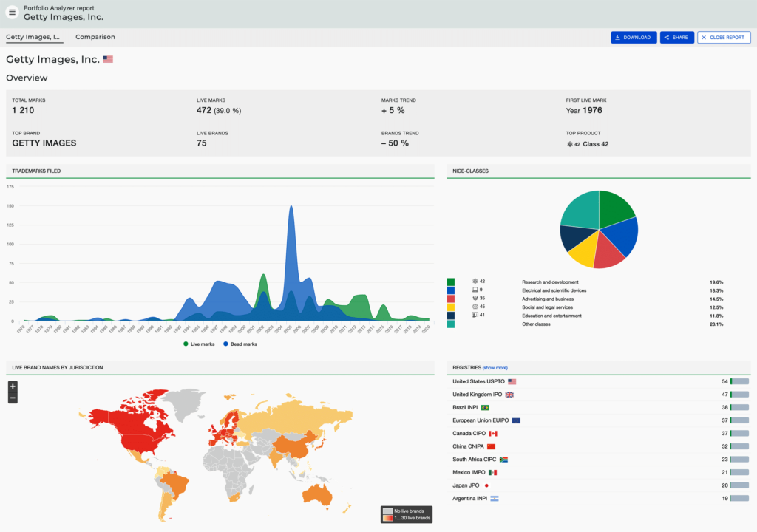Click the Brazil flag in registries
757x532 pixels.
click(x=485, y=408)
